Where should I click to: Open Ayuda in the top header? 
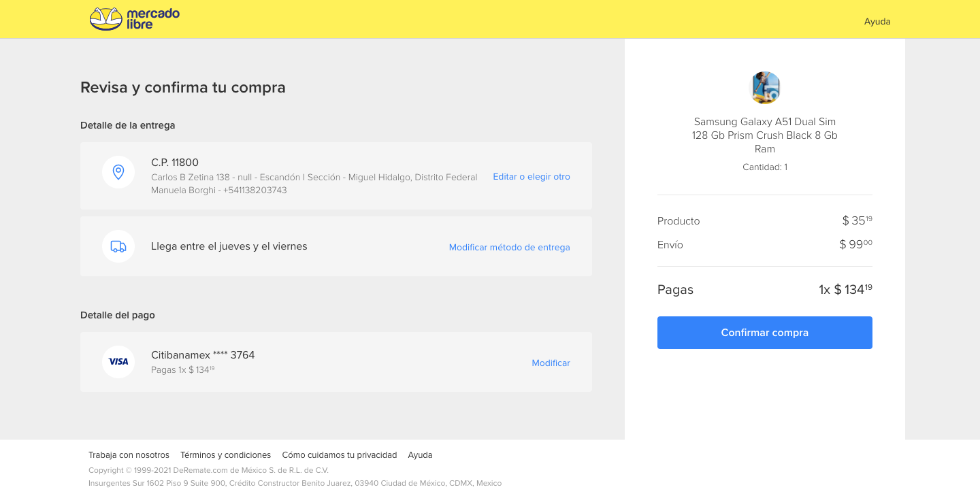[x=877, y=22]
